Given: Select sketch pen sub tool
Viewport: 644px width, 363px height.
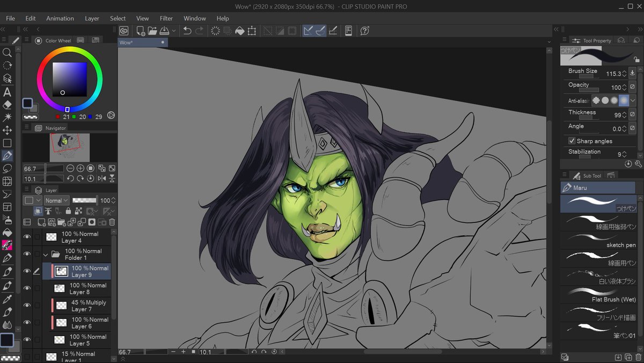Looking at the screenshot, I should tap(599, 240).
